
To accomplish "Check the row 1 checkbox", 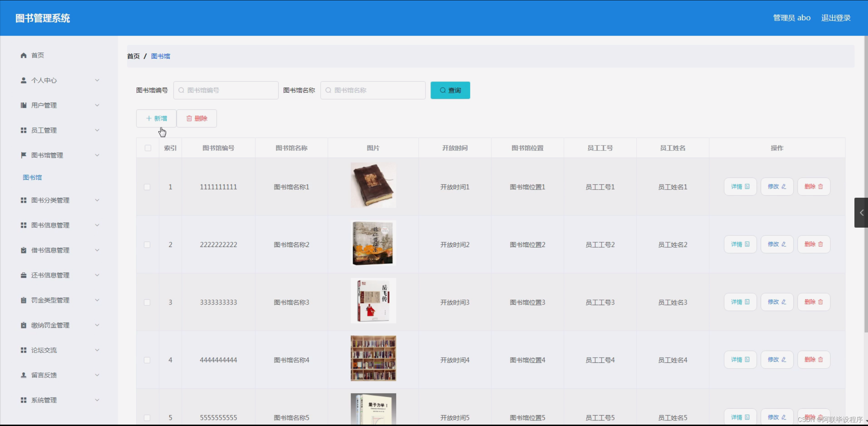I will coord(147,187).
